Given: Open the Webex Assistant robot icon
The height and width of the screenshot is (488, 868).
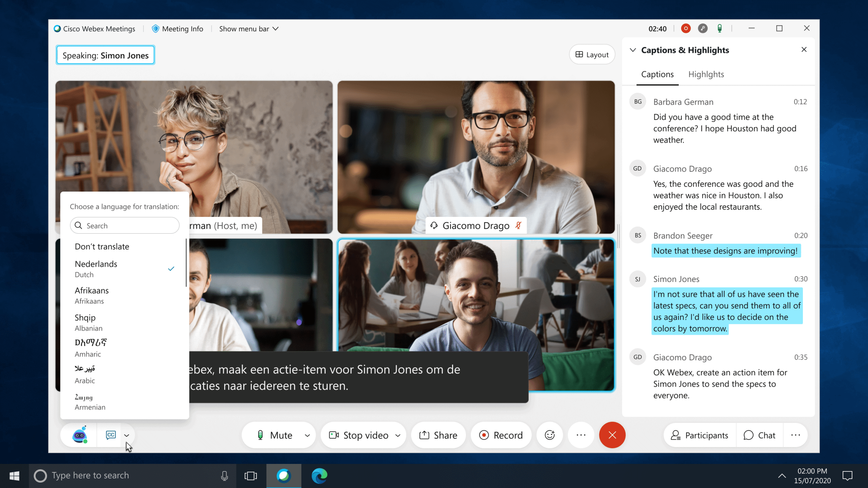Looking at the screenshot, I should click(79, 435).
